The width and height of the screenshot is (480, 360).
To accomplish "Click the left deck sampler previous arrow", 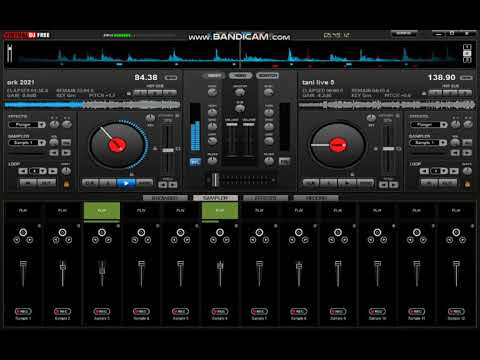I will pos(54,153).
